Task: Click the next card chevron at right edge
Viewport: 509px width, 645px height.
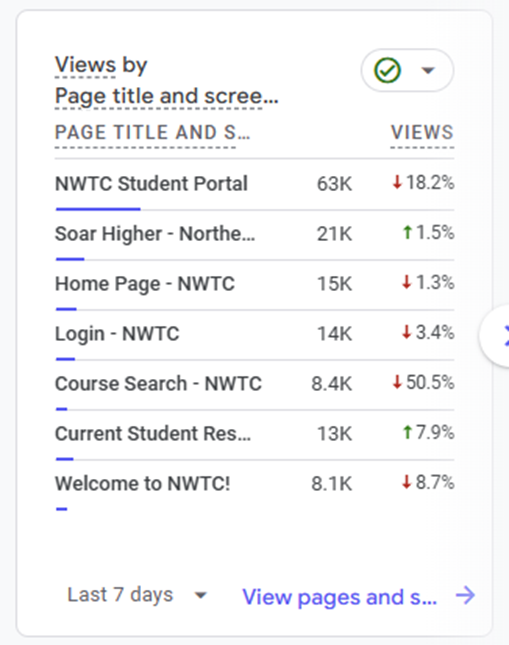Action: point(497,336)
